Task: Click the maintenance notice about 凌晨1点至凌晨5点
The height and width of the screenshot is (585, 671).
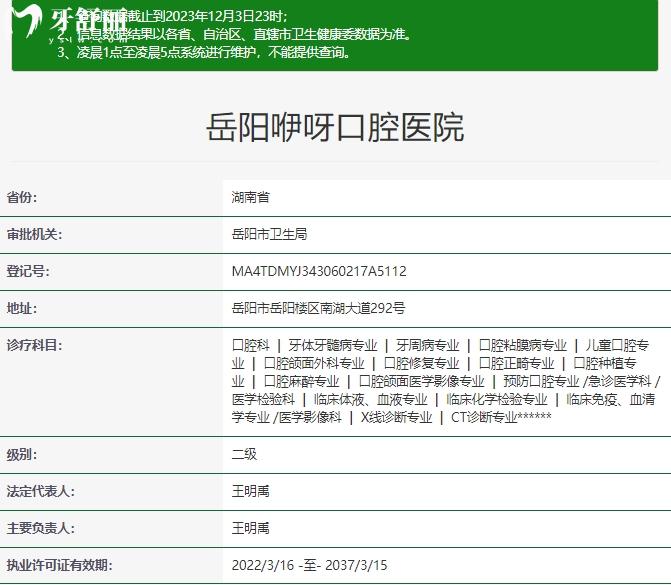Action: (x=203, y=52)
